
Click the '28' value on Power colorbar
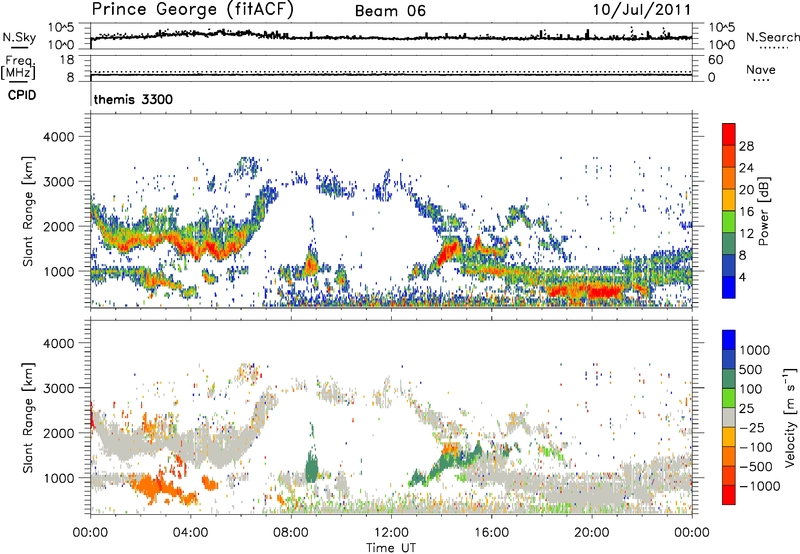pyautogui.click(x=746, y=146)
